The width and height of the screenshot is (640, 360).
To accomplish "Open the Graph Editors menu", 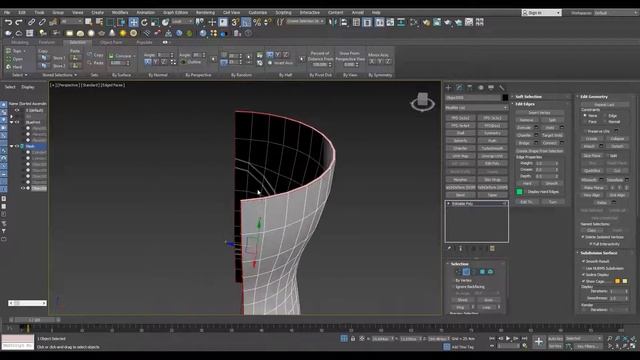I will (x=176, y=13).
